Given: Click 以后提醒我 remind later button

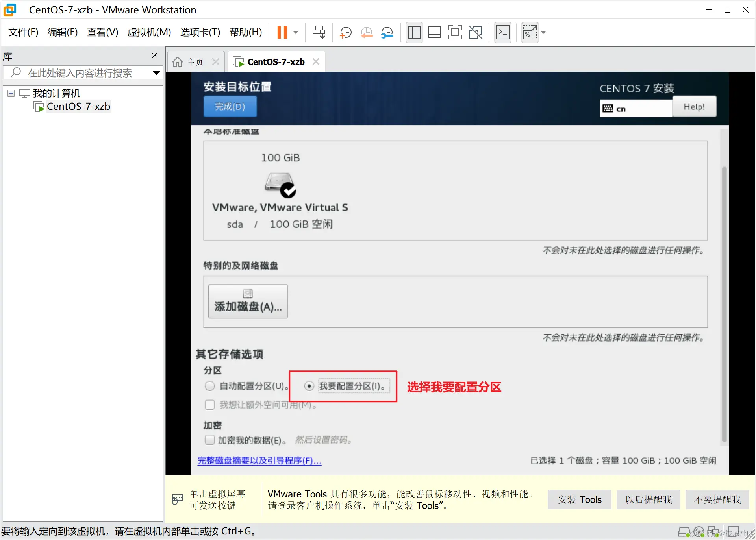Looking at the screenshot, I should tap(649, 499).
